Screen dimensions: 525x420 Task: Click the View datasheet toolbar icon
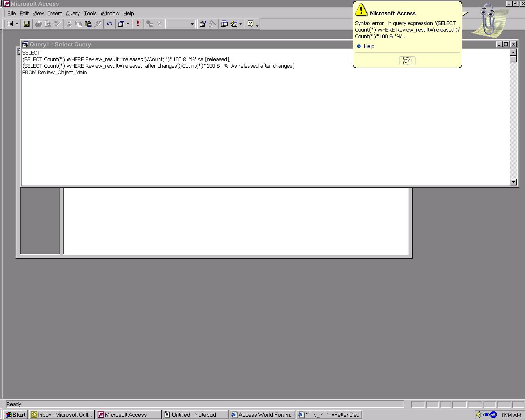(x=10, y=24)
